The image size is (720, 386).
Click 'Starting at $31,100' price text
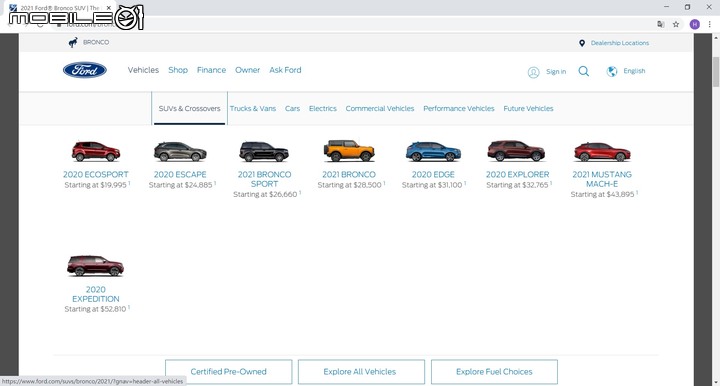pos(432,185)
